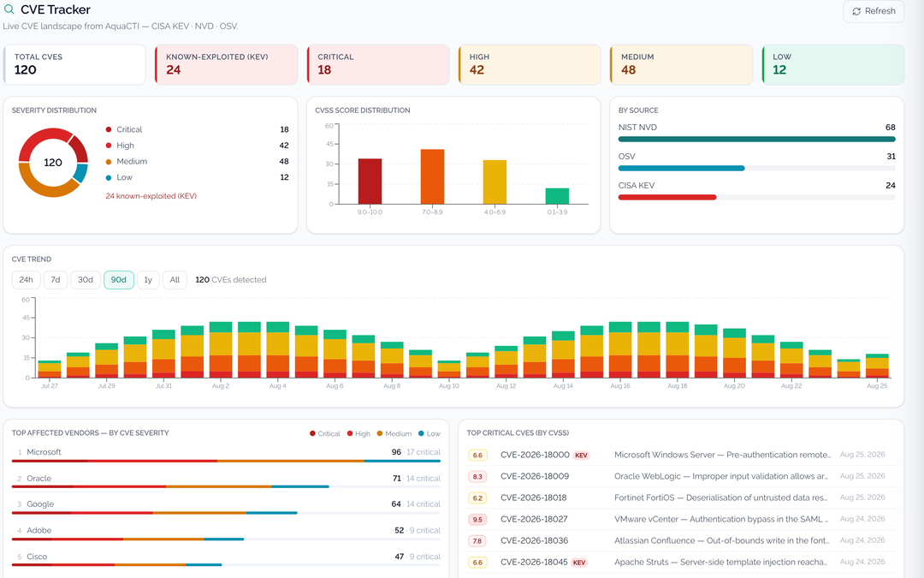Open CVE-2026-18036 entry

click(681, 540)
